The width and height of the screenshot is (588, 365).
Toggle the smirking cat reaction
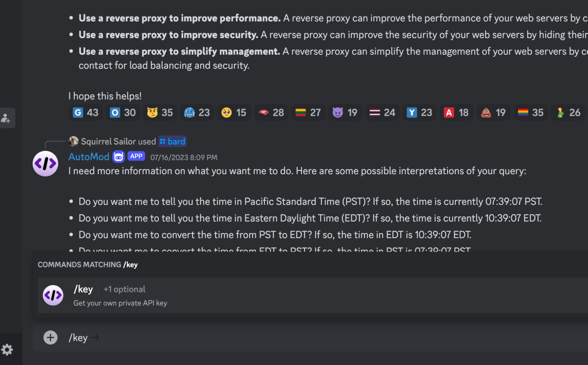pos(160,112)
